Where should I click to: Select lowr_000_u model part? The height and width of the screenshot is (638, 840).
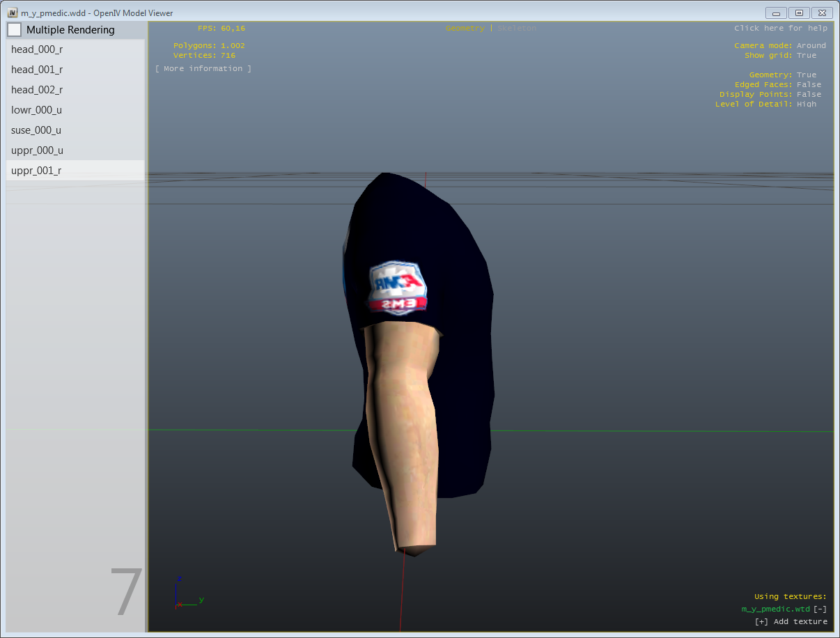click(x=36, y=110)
